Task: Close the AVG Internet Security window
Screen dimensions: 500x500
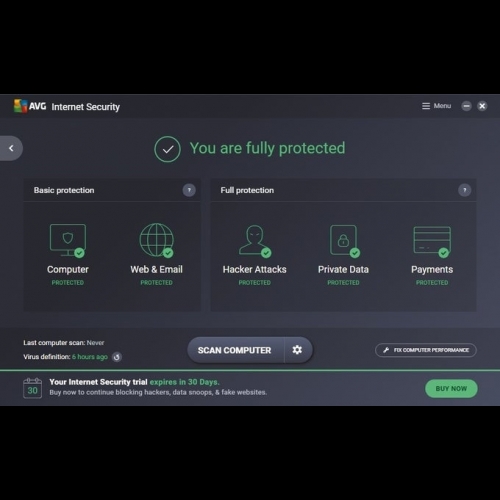Action: 482,106
